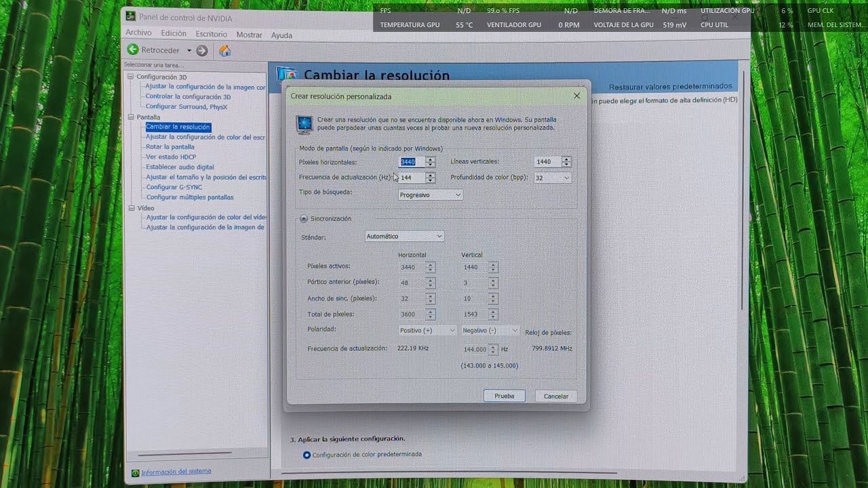The height and width of the screenshot is (488, 868).
Task: Select Configurar G-SYNC
Action: click(x=174, y=187)
